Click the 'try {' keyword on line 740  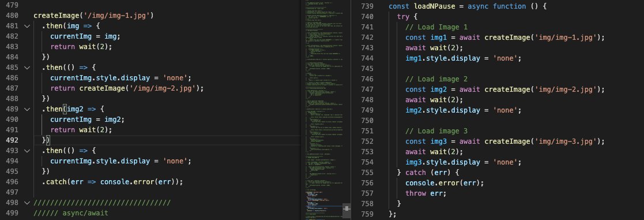(x=407, y=17)
